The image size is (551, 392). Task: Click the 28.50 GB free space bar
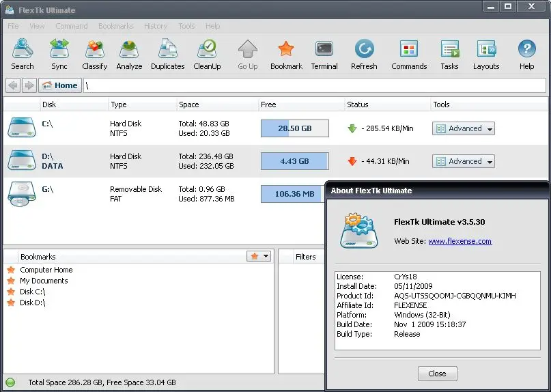pyautogui.click(x=295, y=128)
